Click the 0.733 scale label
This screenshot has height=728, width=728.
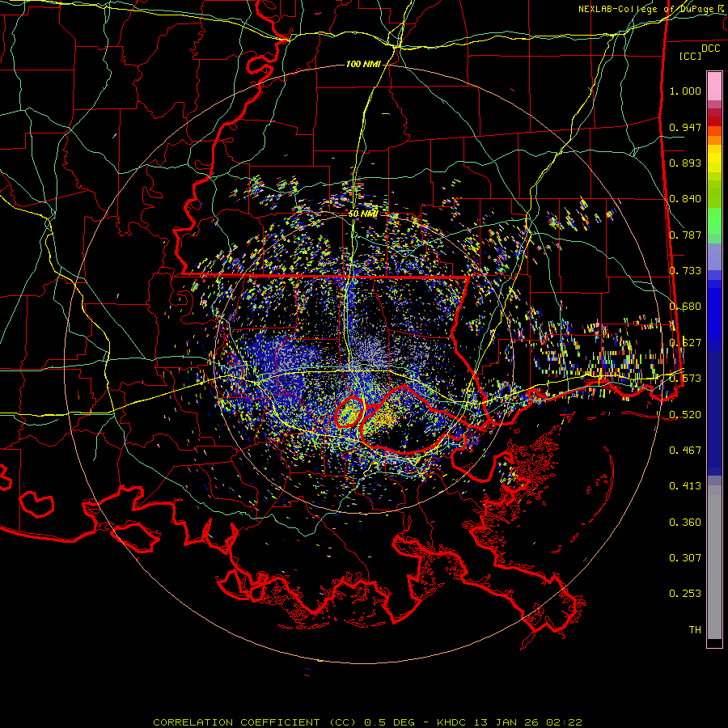[x=685, y=271]
